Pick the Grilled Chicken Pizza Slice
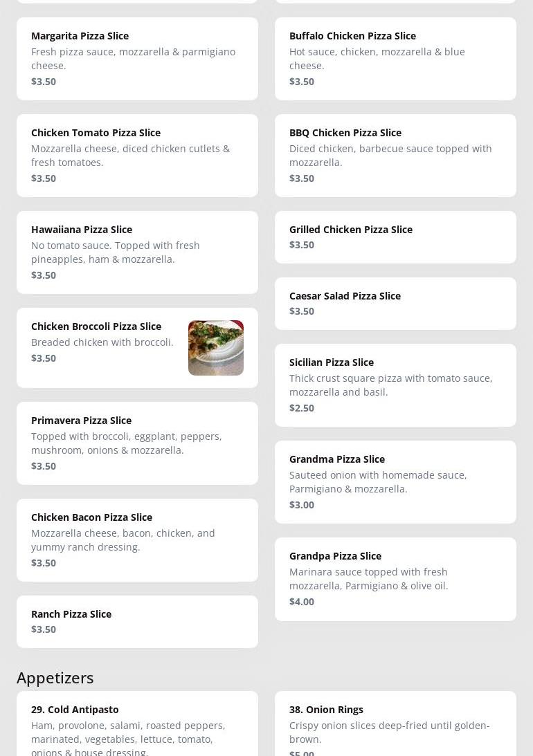This screenshot has width=533, height=756. (395, 237)
